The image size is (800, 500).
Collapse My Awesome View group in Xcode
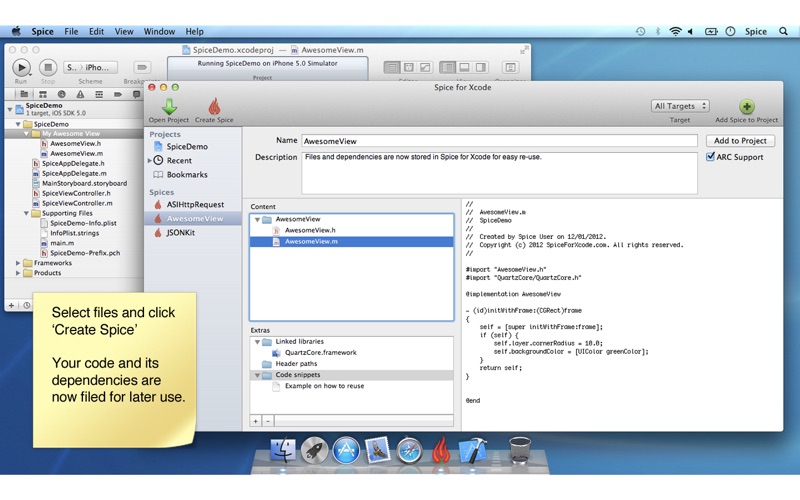pos(26,134)
